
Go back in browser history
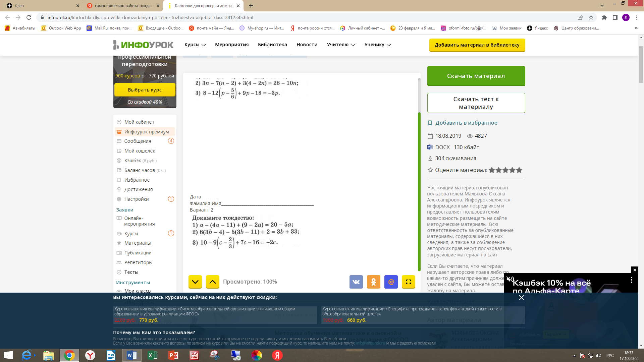point(7,17)
